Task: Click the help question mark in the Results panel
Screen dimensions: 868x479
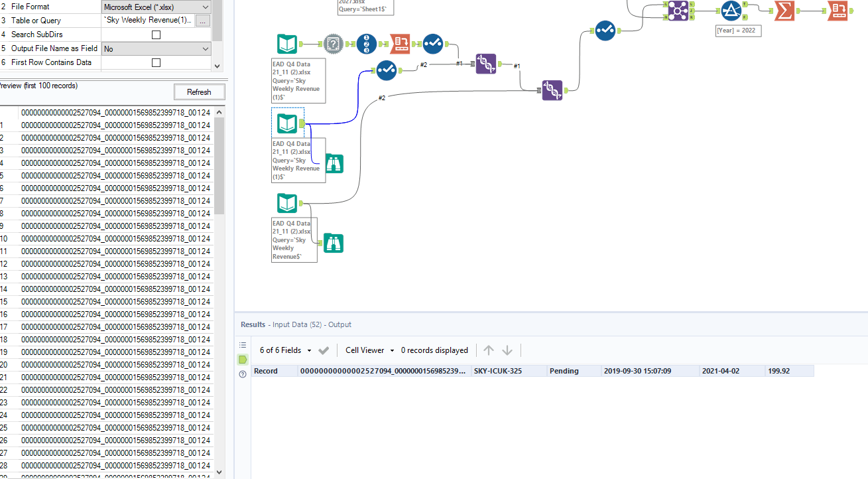Action: pyautogui.click(x=243, y=374)
